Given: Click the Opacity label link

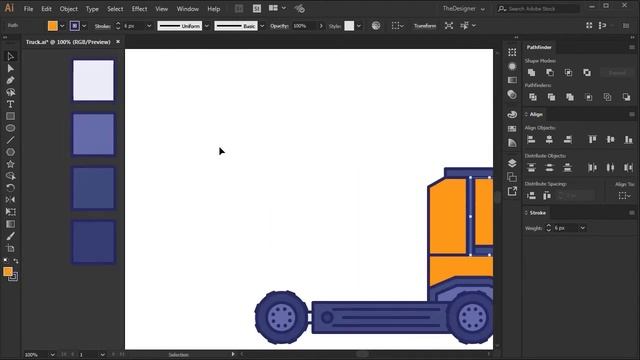Looking at the screenshot, I should pos(279,26).
